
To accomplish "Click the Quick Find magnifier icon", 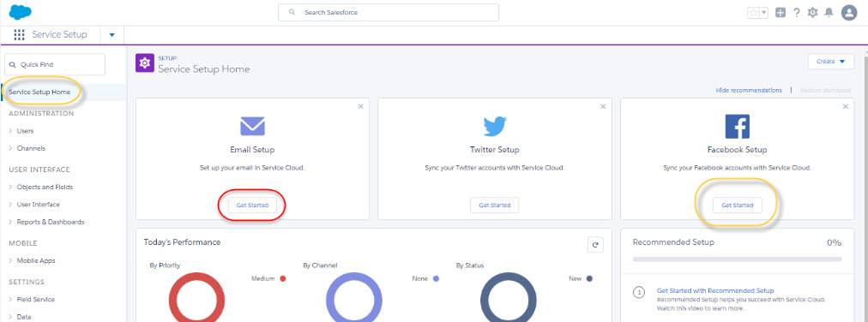I will point(13,64).
